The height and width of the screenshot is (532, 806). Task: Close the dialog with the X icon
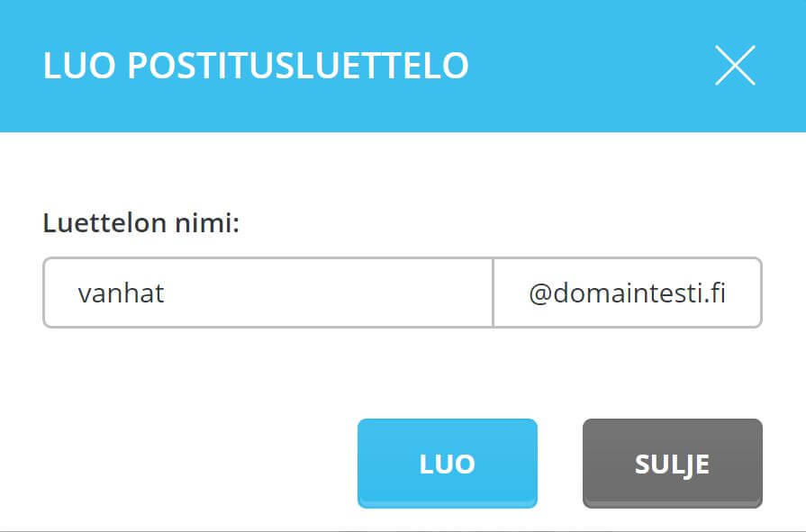[735, 66]
